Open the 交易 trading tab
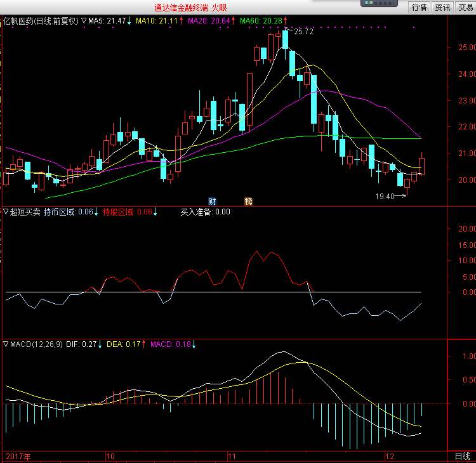 [x=466, y=7]
